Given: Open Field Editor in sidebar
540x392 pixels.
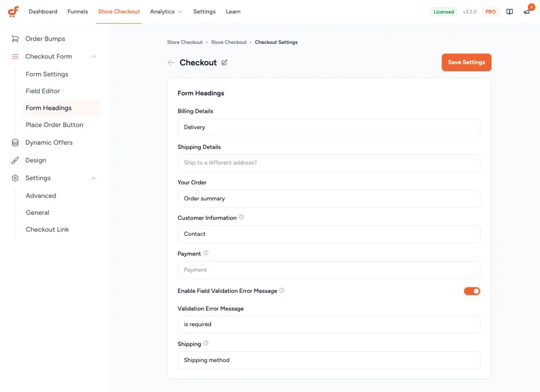Looking at the screenshot, I should (43, 91).
